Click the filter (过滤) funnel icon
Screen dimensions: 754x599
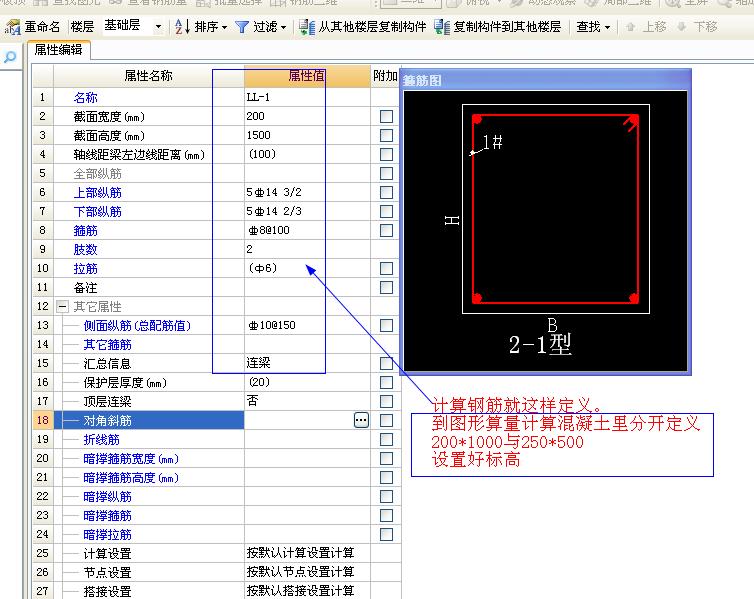(x=242, y=27)
